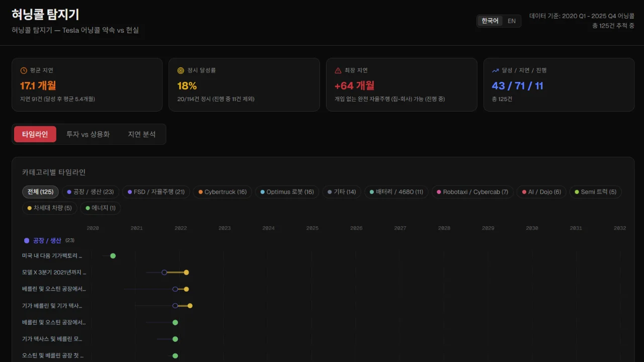This screenshot has height=362, width=644.
Task: Filter timeline by Cybertruck (16)
Action: (222, 192)
